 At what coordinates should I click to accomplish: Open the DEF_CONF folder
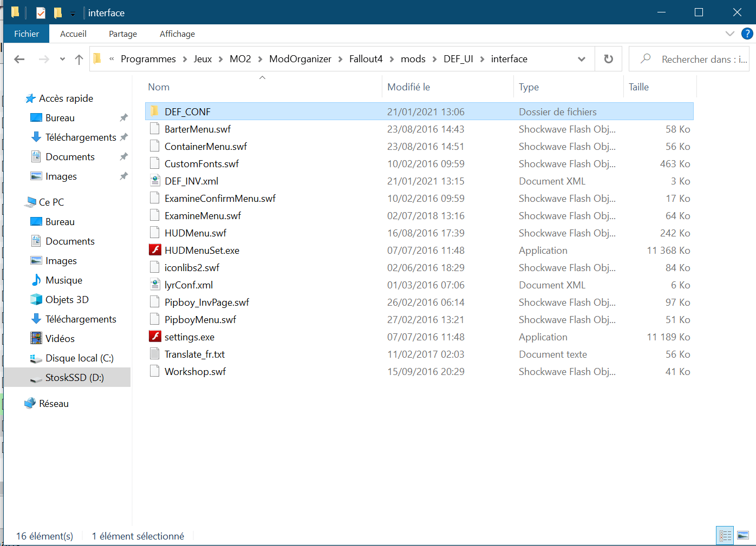click(x=187, y=111)
